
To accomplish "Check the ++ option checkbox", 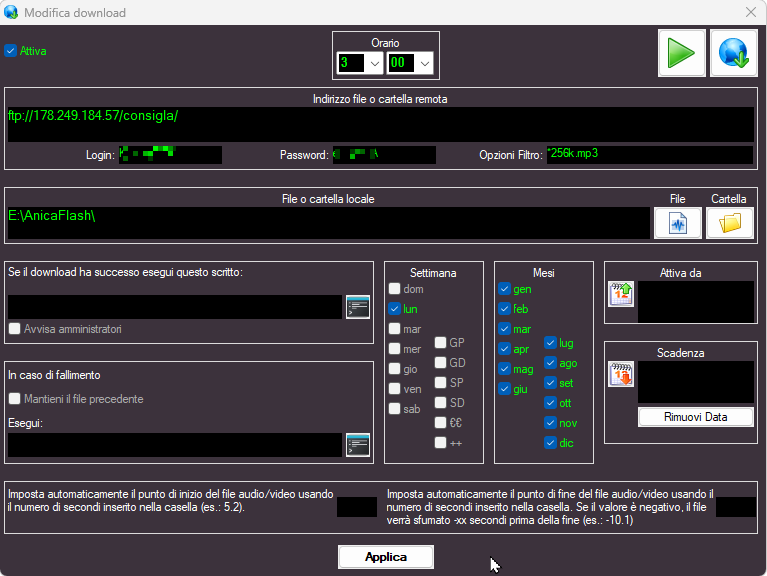I will coord(440,443).
